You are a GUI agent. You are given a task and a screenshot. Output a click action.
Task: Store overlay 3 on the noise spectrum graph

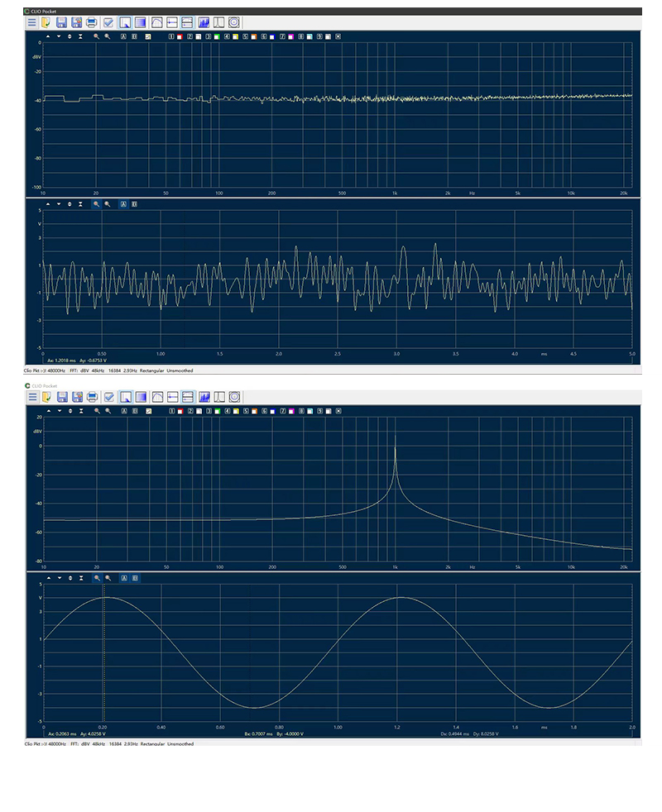click(x=209, y=36)
